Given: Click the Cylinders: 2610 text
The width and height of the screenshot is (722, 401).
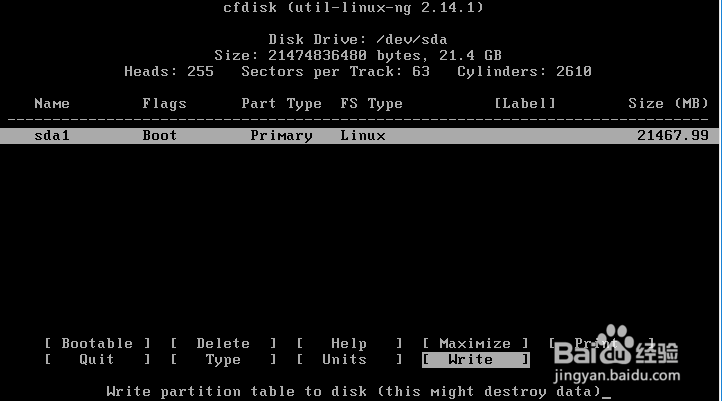Looking at the screenshot, I should point(524,71).
